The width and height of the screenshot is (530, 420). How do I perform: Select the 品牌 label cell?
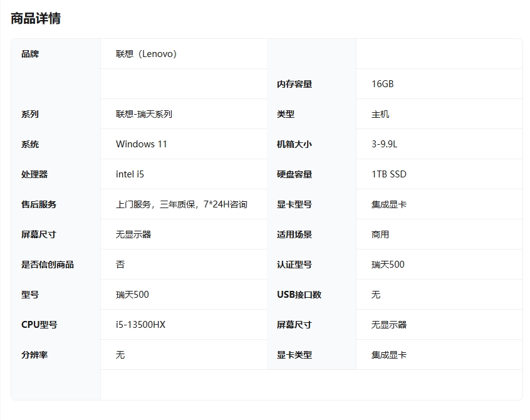tap(30, 54)
